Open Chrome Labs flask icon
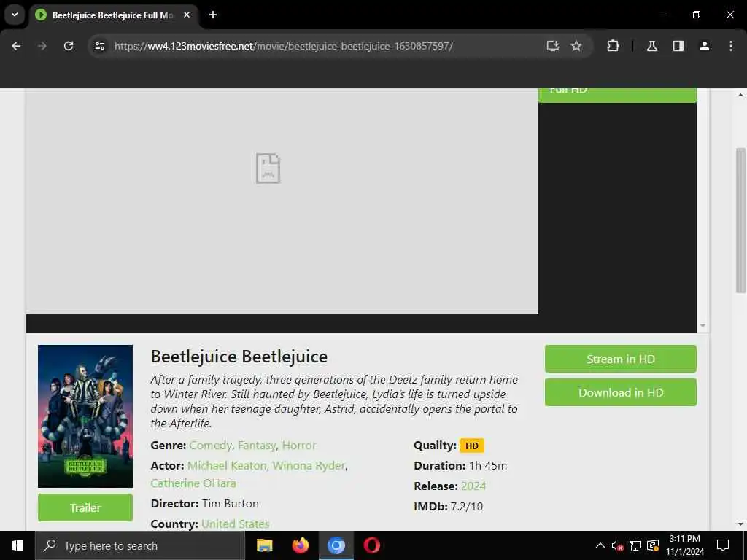The image size is (747, 560). [652, 46]
